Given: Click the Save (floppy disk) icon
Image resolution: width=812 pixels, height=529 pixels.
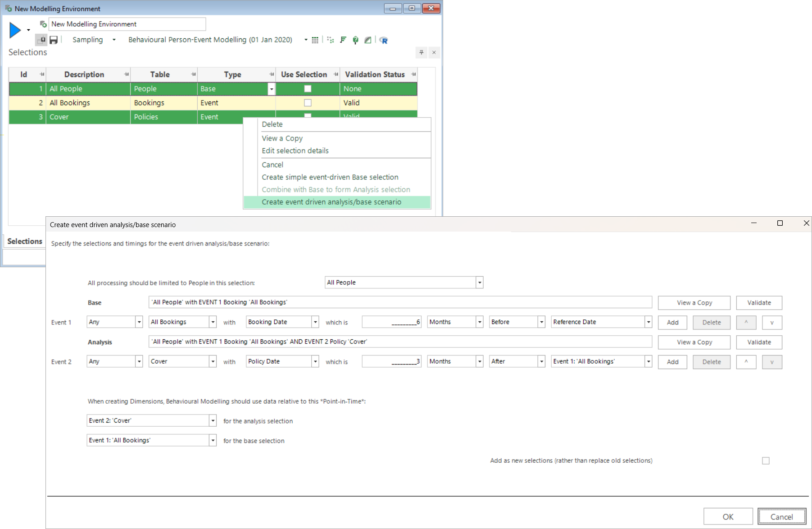Looking at the screenshot, I should pos(54,40).
